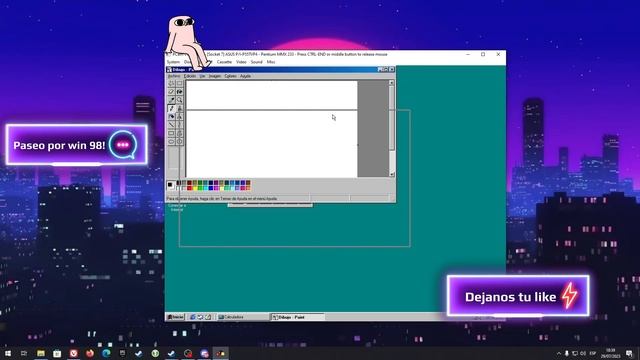Select the rectangular Select tool in Paint
Image resolution: width=640 pixels, height=360 pixels.
tap(180, 83)
